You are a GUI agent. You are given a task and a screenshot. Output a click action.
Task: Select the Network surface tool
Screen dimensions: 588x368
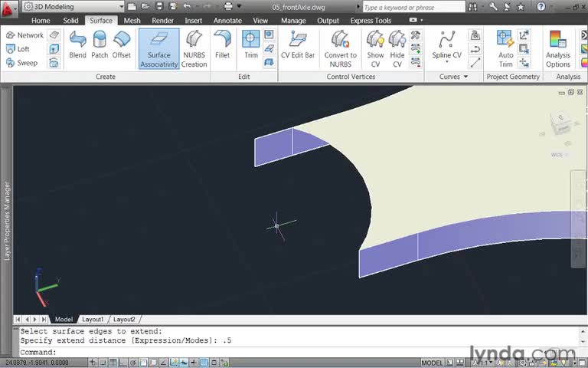24,35
